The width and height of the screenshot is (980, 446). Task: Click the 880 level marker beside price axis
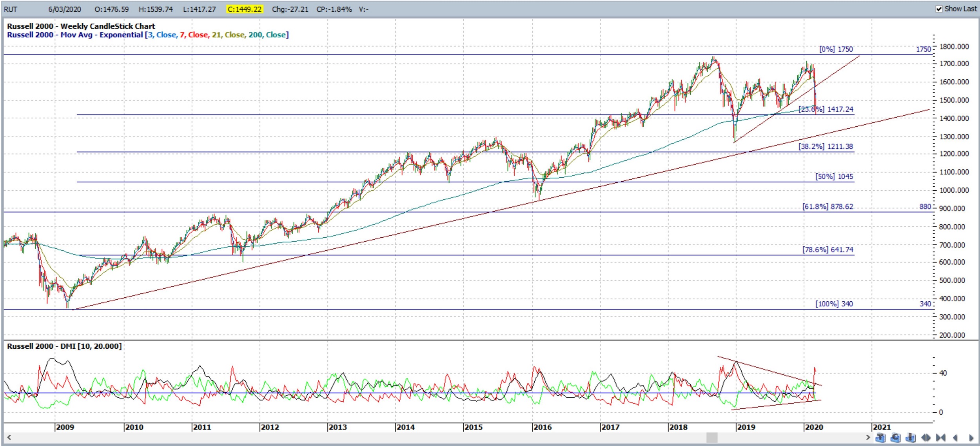pos(925,206)
